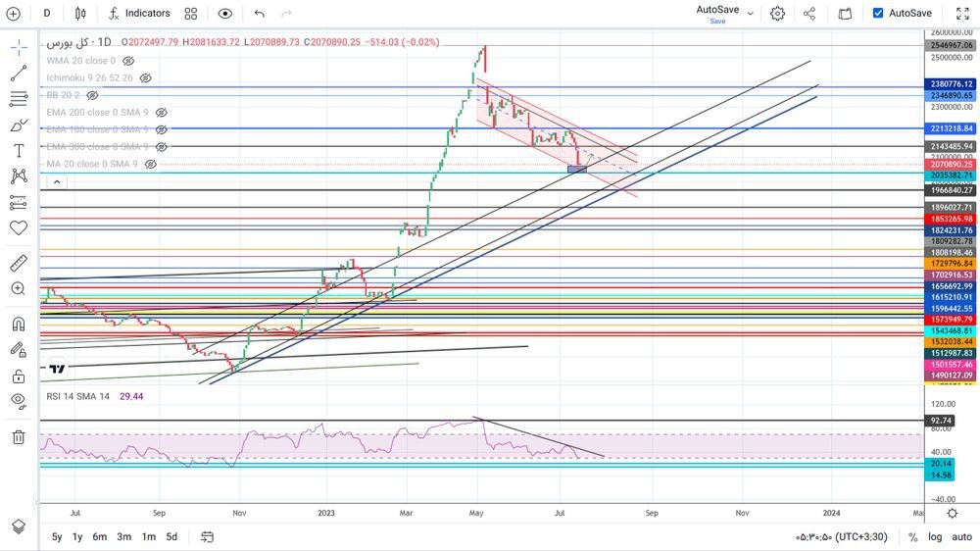Open the Indicators dialog
980x551 pixels.
pos(138,14)
